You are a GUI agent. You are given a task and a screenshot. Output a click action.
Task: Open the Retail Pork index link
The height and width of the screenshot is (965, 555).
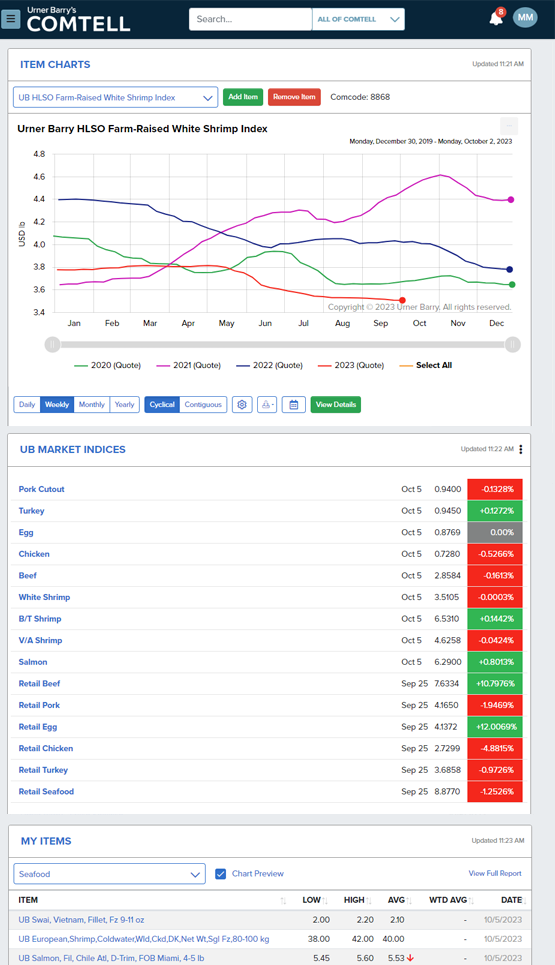[39, 705]
